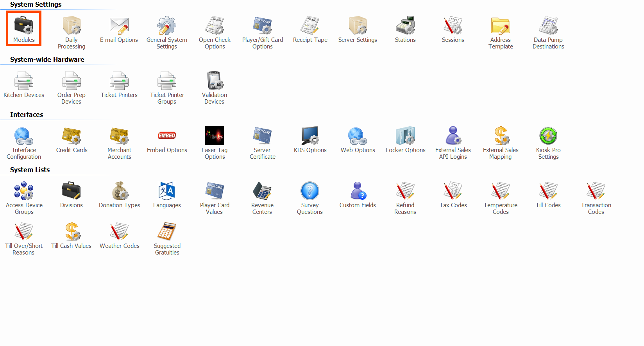
Task: Open Survey Questions list
Action: tap(310, 191)
